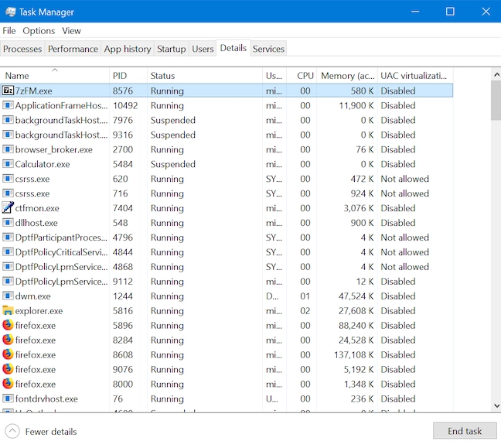Click PID 10492 cell
Screen dimensions: 501x448
coord(125,105)
